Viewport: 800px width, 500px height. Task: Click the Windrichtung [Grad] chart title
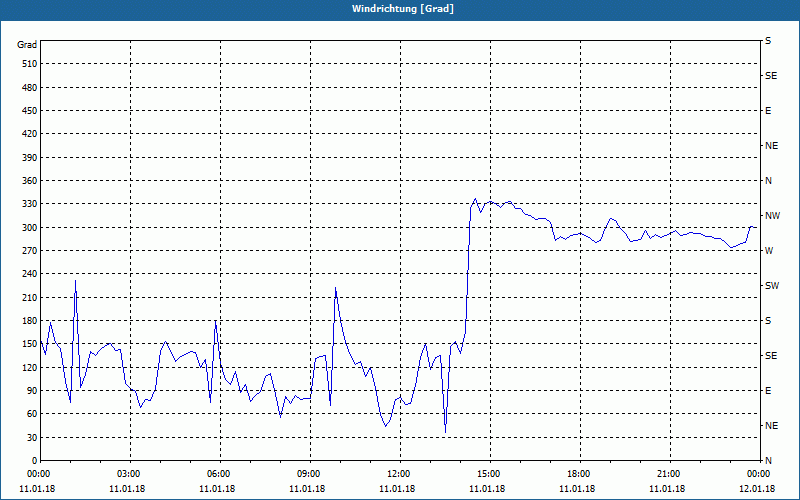403,9
